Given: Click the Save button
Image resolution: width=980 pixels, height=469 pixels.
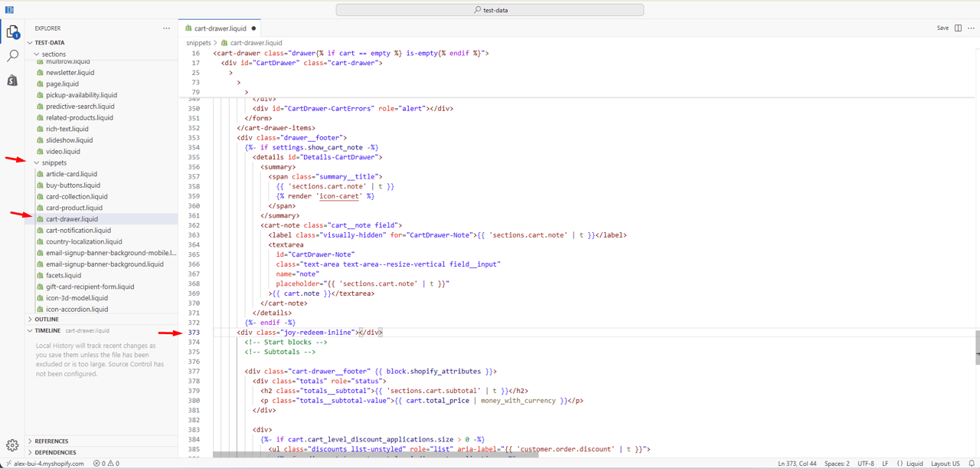Looking at the screenshot, I should pos(942,28).
